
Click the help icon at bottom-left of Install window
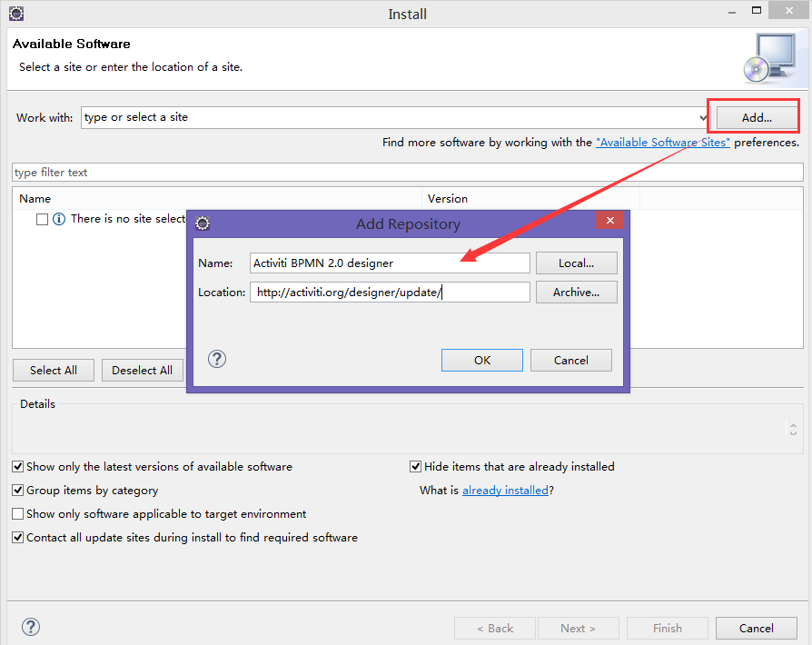pyautogui.click(x=31, y=627)
